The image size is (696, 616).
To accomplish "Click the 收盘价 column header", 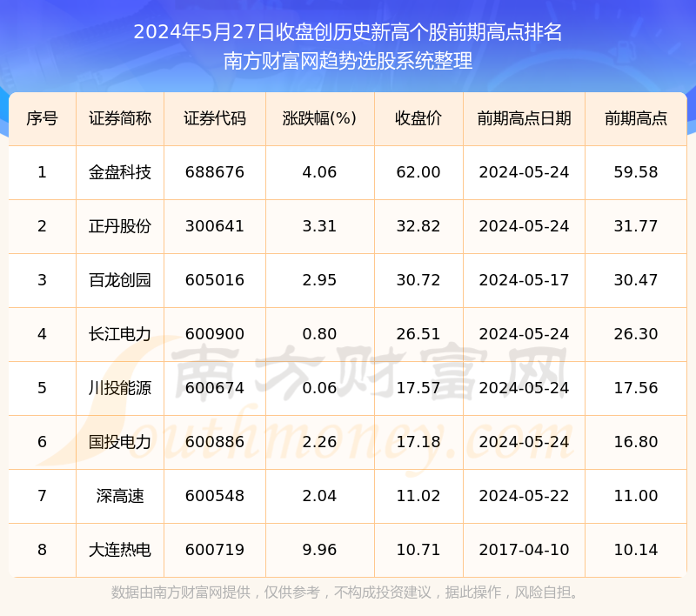I will point(418,118).
